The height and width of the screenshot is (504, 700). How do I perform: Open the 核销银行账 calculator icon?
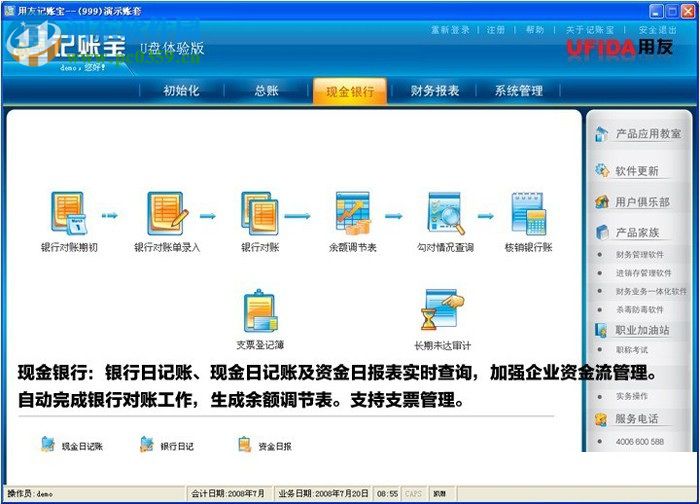click(x=529, y=213)
